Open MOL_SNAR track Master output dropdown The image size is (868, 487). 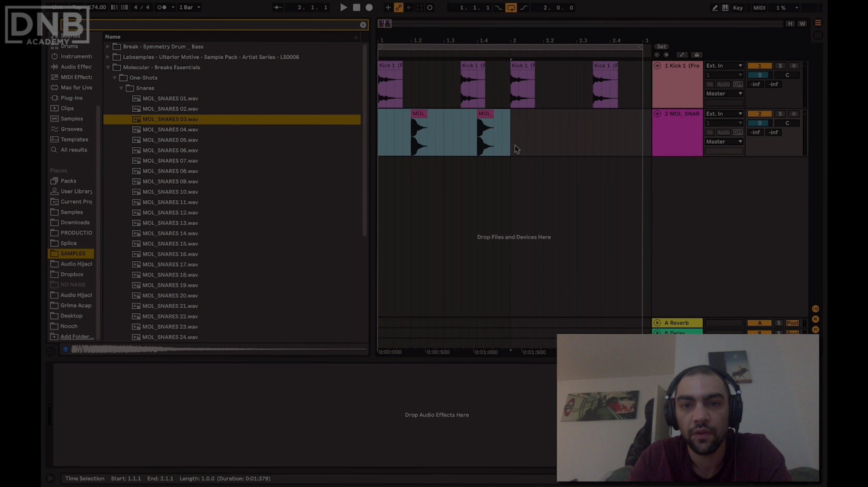click(724, 142)
